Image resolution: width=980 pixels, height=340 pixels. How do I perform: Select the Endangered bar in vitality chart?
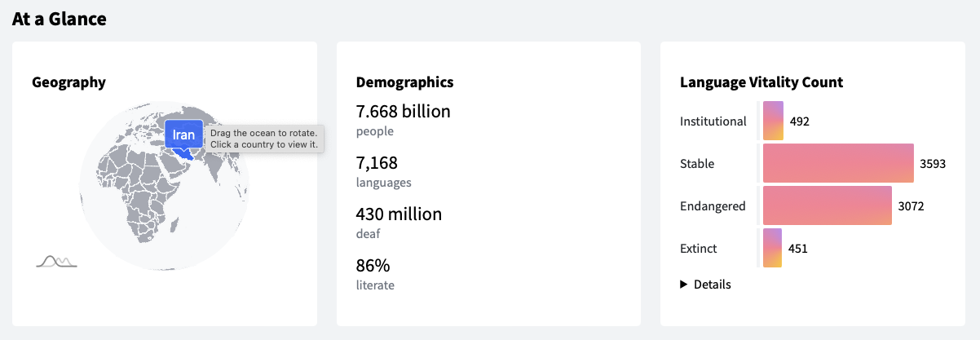[828, 205]
